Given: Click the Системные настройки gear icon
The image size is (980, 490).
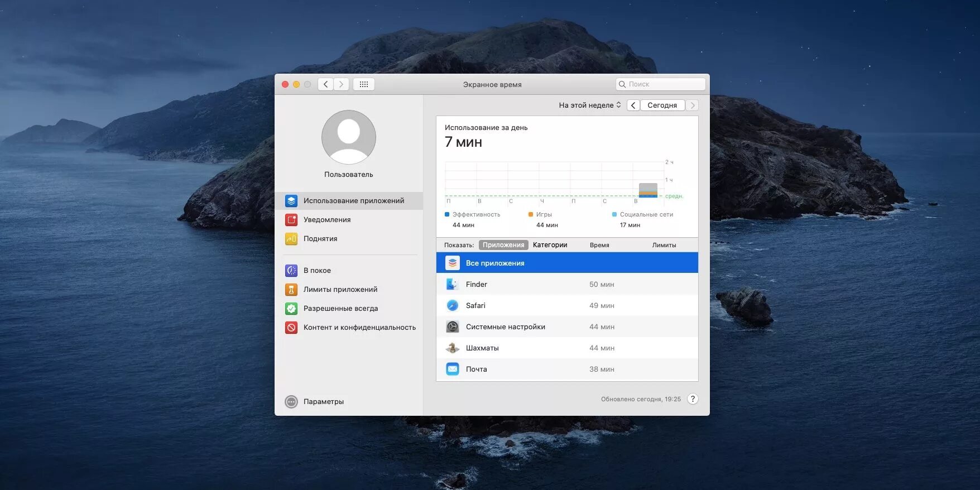Looking at the screenshot, I should point(453,327).
